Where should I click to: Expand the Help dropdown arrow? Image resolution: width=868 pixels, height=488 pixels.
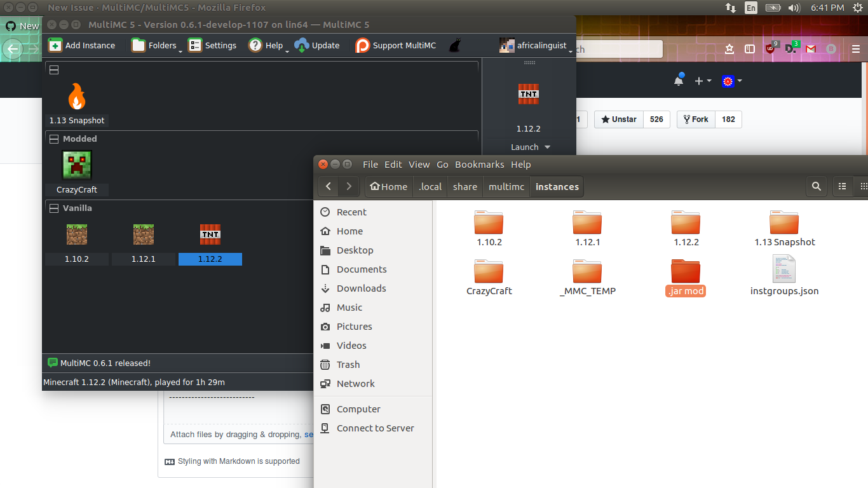click(x=287, y=51)
